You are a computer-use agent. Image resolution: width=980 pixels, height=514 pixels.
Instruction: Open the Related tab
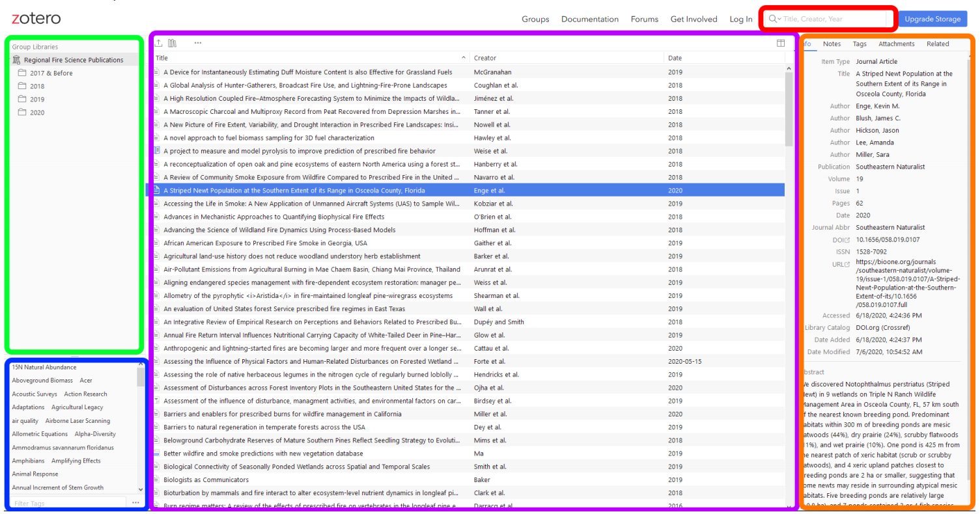(x=938, y=44)
